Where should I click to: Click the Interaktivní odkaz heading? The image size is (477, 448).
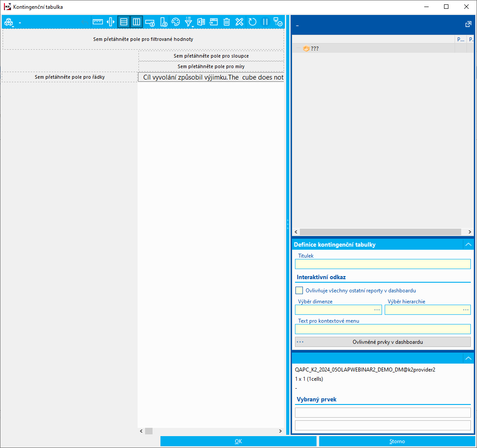[x=321, y=277]
